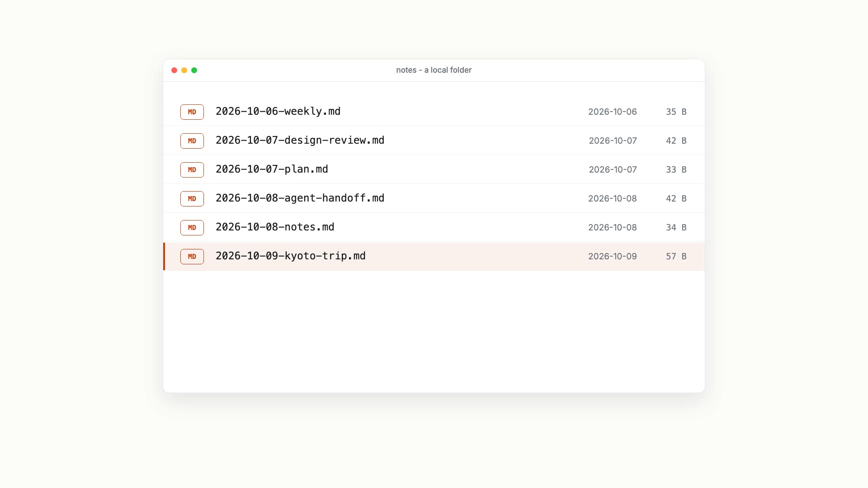Click the 33 B file size

676,170
